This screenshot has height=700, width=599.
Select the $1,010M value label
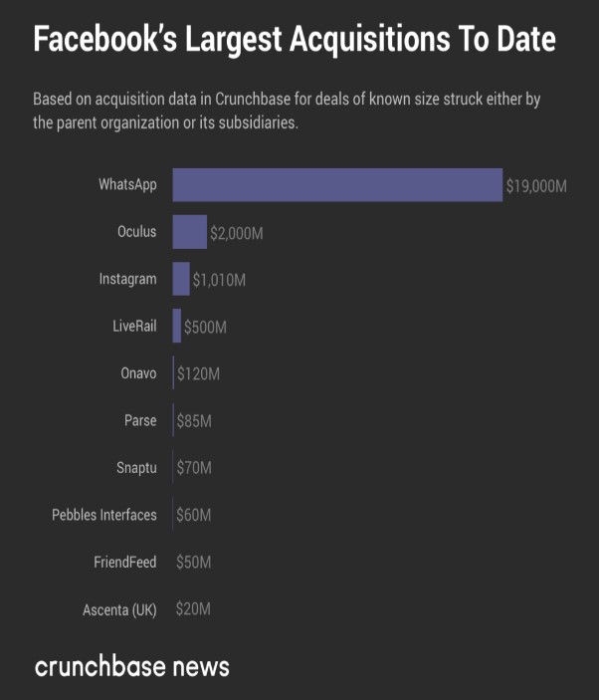click(x=219, y=280)
